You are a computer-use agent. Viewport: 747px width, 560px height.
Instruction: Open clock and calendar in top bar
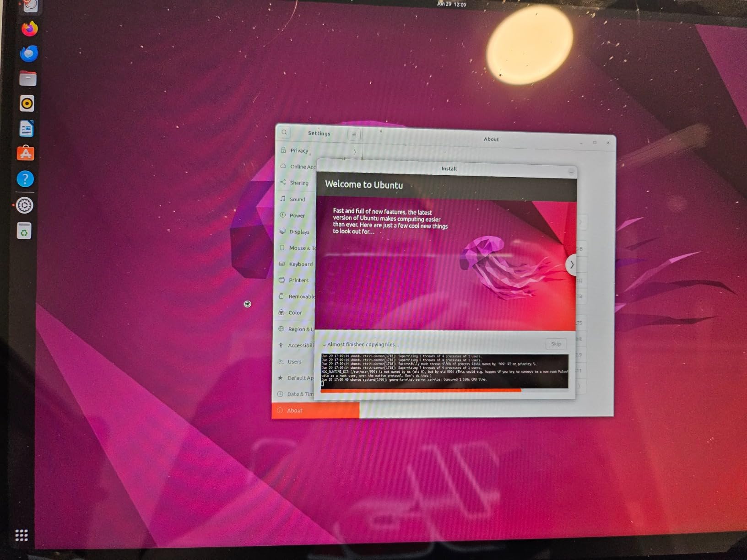[x=451, y=4]
